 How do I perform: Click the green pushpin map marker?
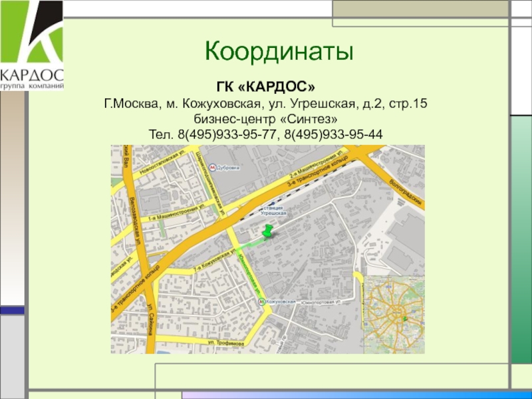coord(268,231)
